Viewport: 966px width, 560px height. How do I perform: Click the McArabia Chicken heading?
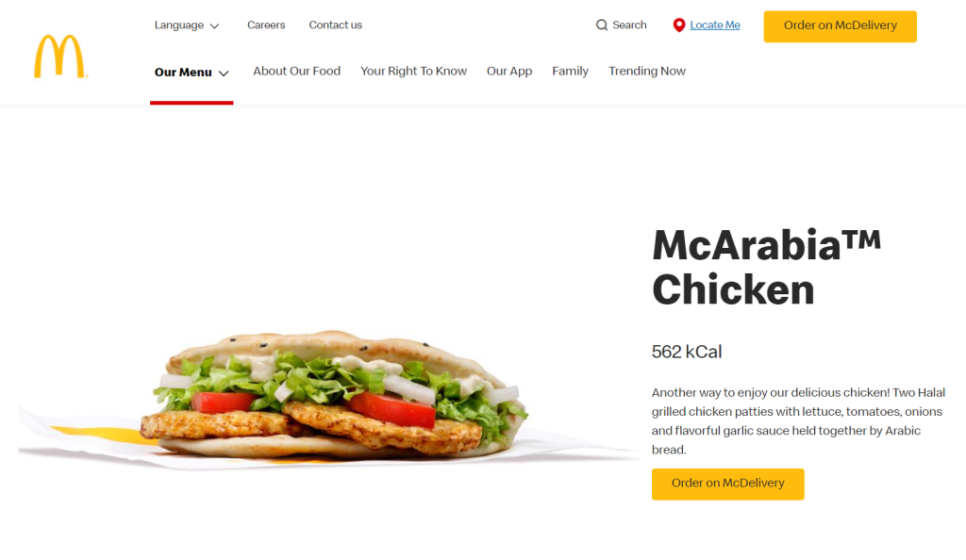coord(766,267)
